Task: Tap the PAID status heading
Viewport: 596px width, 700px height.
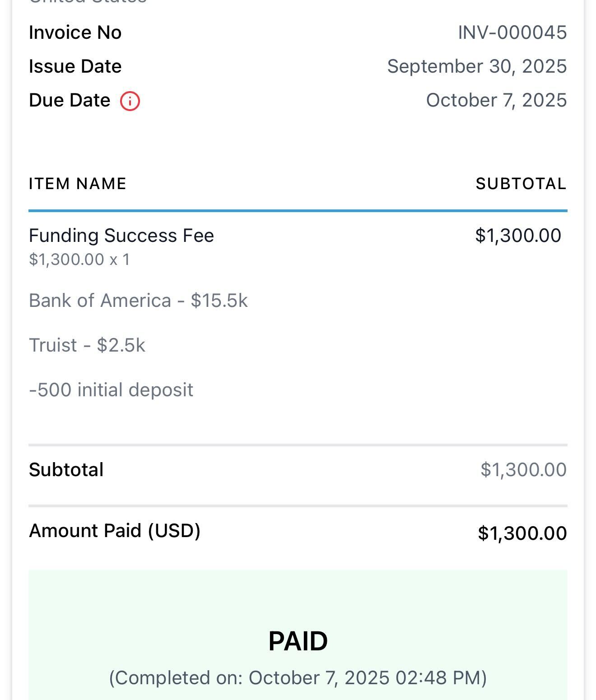Action: [298, 641]
